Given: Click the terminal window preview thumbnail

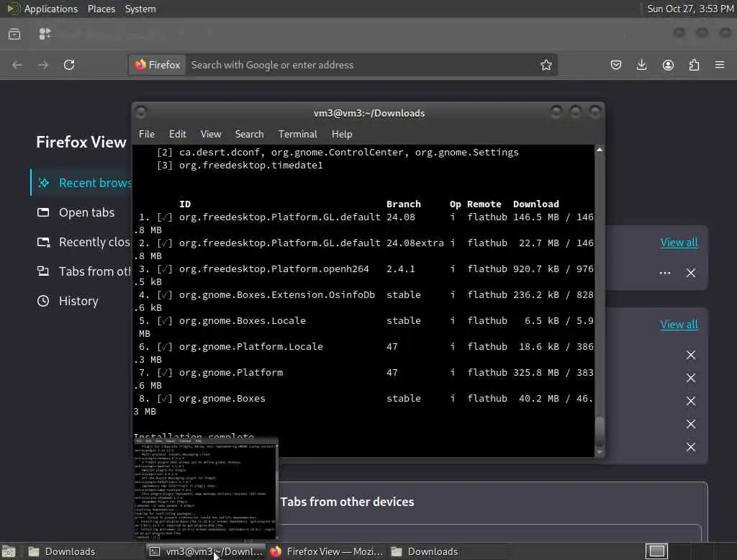Looking at the screenshot, I should click(206, 489).
